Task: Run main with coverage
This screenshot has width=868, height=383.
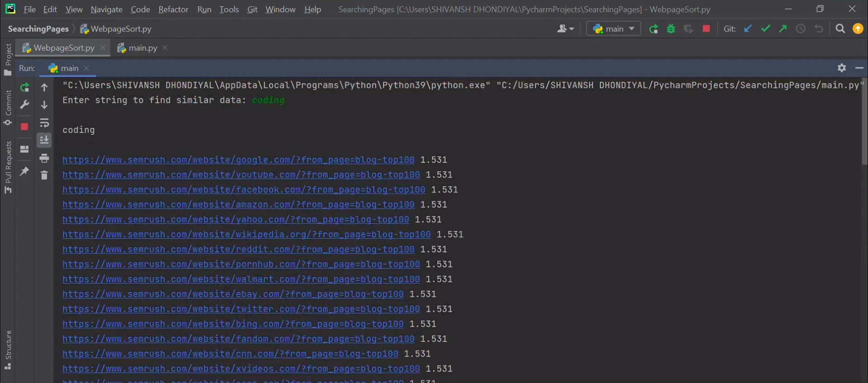Action: pyautogui.click(x=689, y=29)
